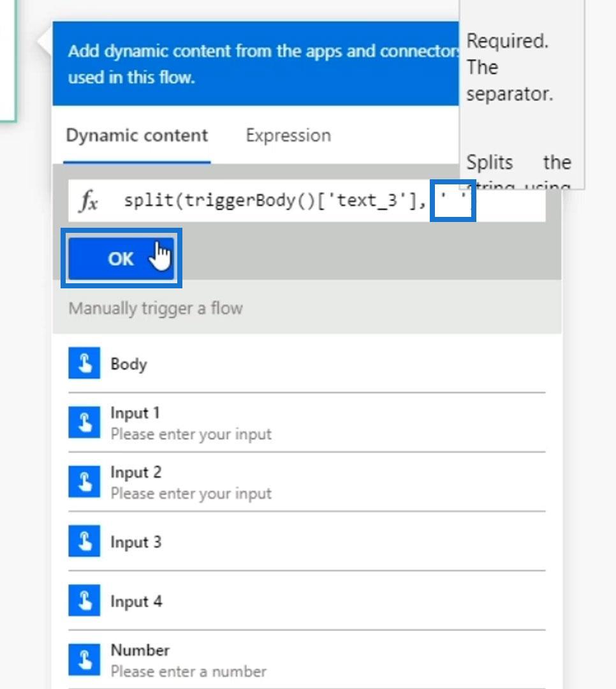Select the Number dynamic content item
This screenshot has width=616, height=689.
pos(307,660)
